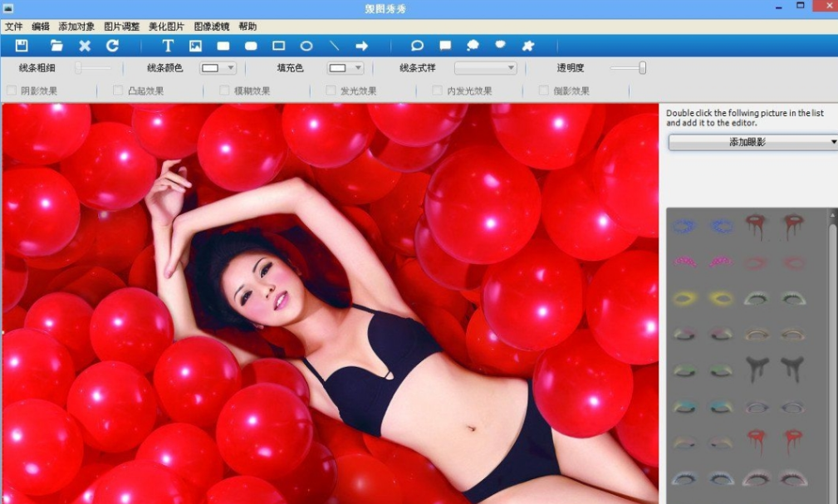Open the 线条颜色 color dropdown arrow
This screenshot has height=504, width=838.
230,68
